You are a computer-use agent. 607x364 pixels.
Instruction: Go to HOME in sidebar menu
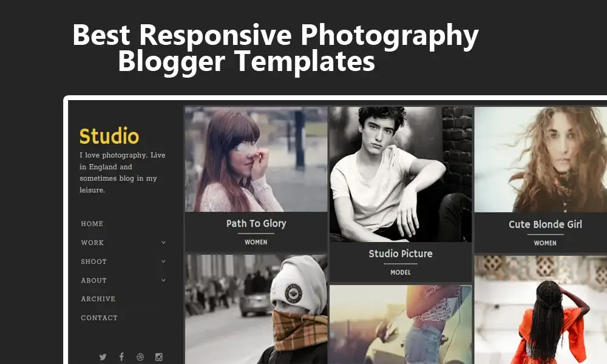click(x=92, y=224)
